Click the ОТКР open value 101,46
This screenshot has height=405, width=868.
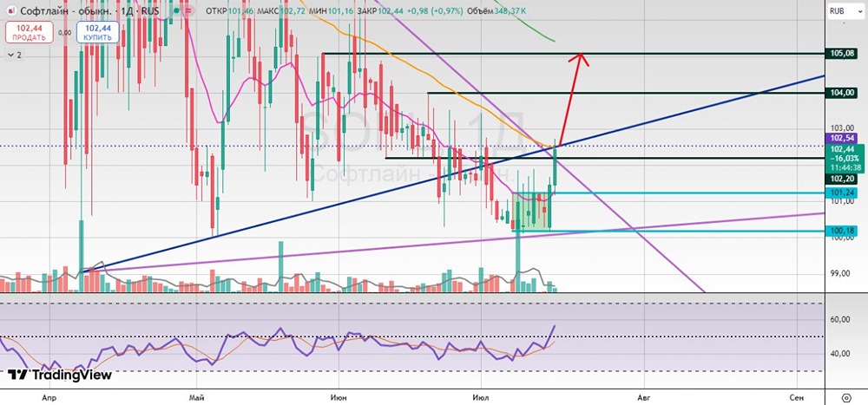(239, 11)
